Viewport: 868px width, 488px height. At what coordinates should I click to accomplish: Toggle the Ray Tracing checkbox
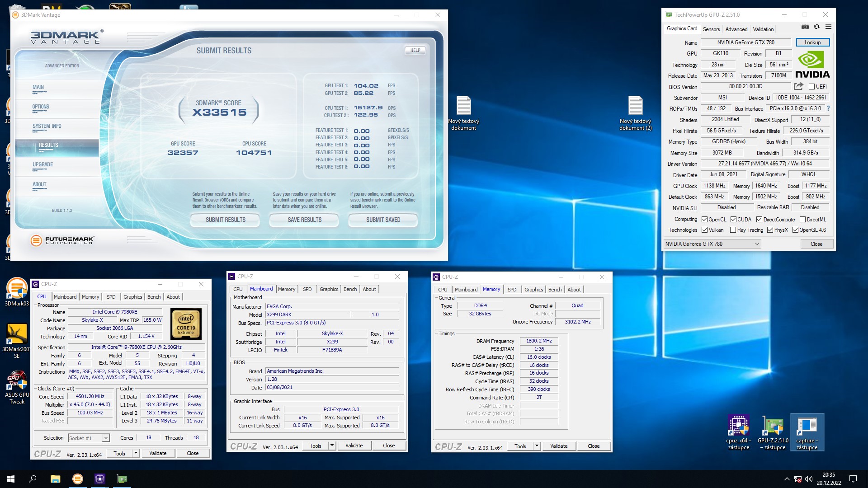click(x=733, y=230)
